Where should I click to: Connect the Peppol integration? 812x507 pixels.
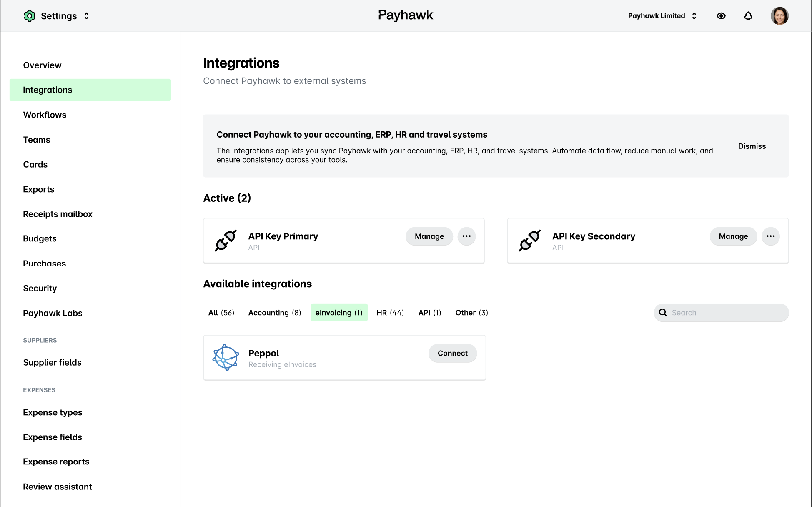coord(452,353)
